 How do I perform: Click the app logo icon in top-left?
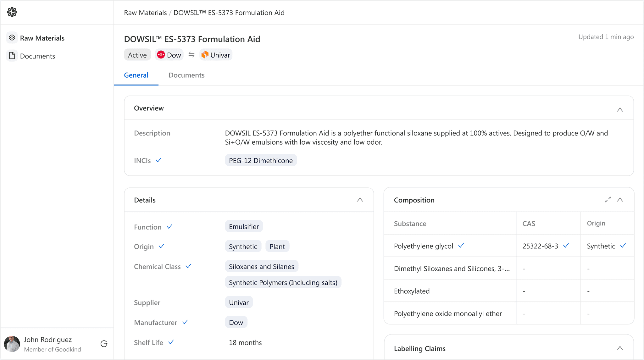click(x=12, y=12)
